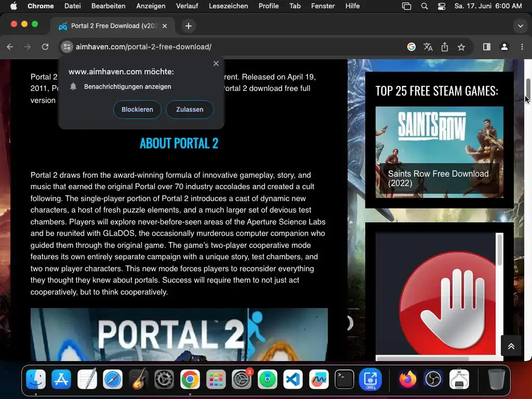The height and width of the screenshot is (399, 532).
Task: Click the Google icon in address bar
Action: [x=411, y=47]
